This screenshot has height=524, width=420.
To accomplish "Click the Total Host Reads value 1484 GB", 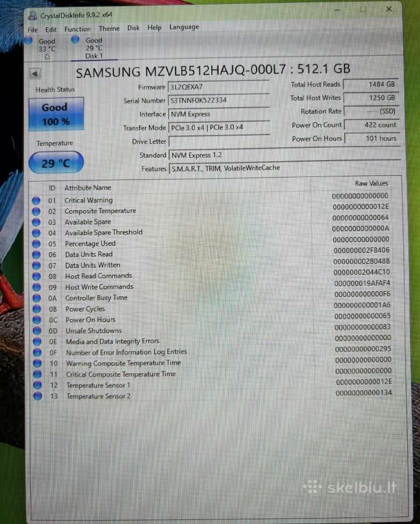I will [371, 84].
